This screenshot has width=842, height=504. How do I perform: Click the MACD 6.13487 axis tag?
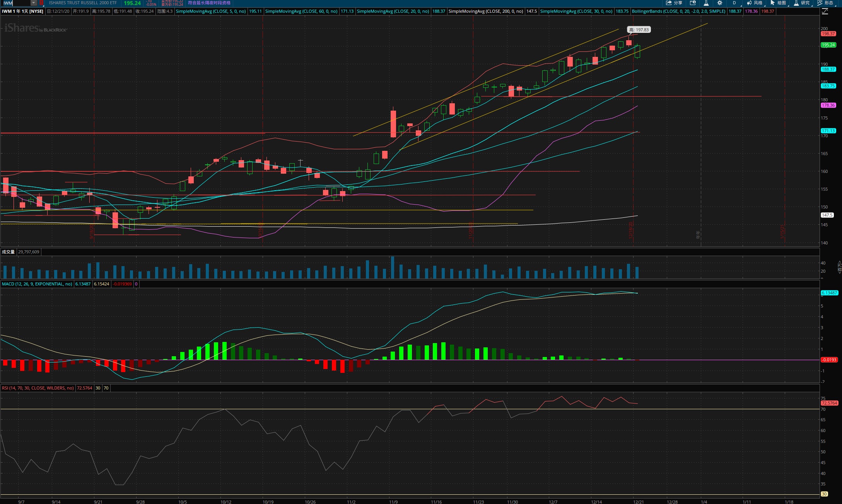830,293
